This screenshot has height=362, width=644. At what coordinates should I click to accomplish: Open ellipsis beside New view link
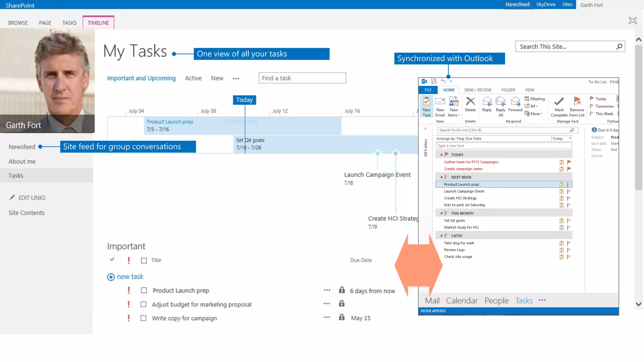click(x=236, y=79)
